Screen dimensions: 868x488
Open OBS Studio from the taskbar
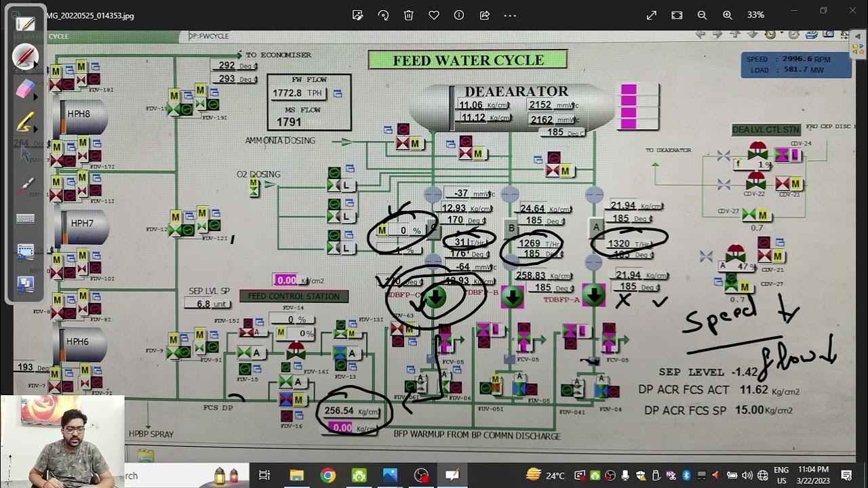click(x=421, y=475)
